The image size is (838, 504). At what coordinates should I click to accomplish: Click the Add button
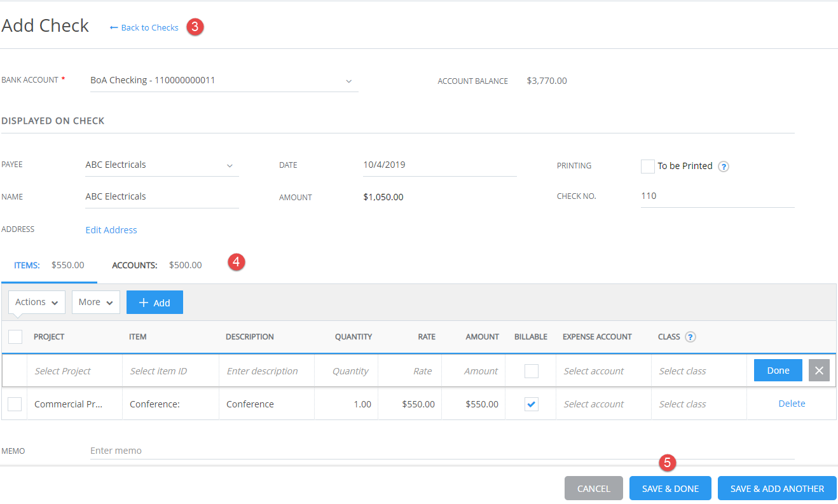tap(155, 303)
